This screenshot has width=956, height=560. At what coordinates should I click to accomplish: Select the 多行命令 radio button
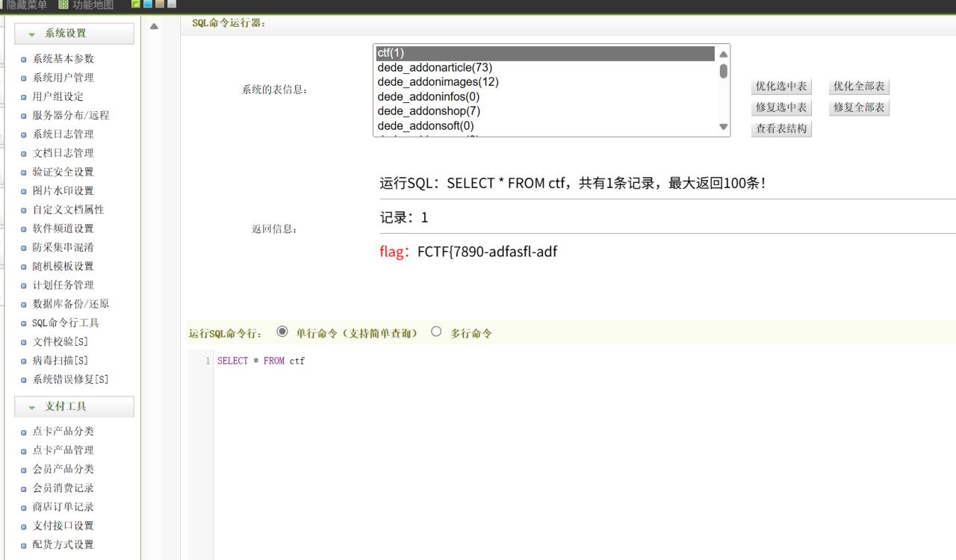[436, 332]
